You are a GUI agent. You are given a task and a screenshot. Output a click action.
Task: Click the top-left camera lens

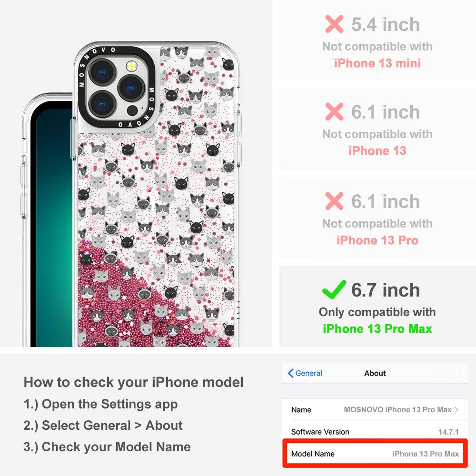point(102,72)
